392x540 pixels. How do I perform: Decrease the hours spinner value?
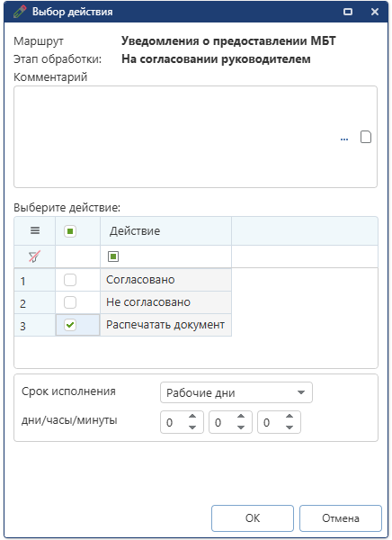point(241,427)
